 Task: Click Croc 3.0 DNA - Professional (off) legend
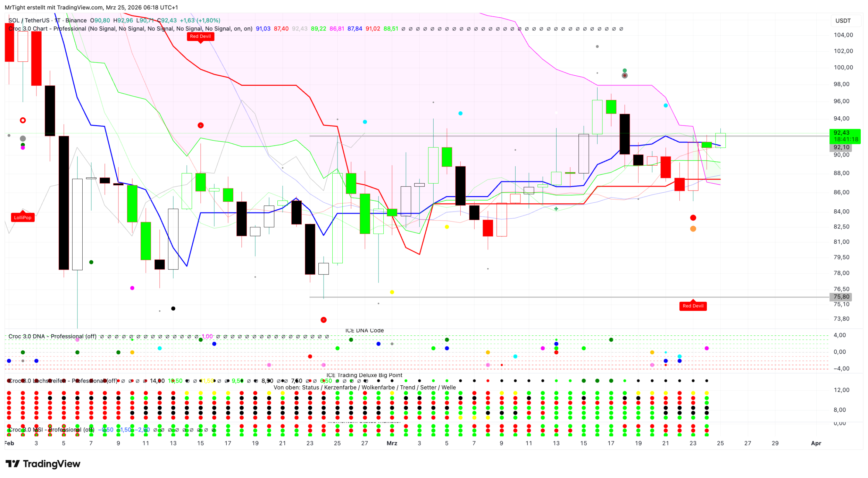(x=52, y=336)
